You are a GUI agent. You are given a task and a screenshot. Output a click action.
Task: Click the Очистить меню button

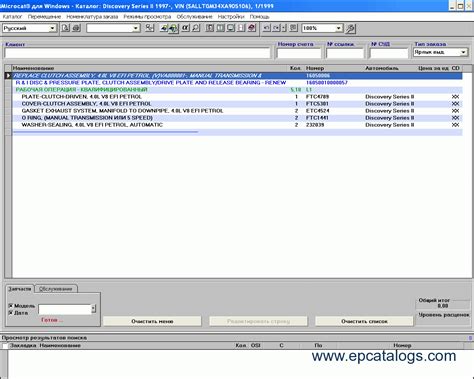coord(152,321)
